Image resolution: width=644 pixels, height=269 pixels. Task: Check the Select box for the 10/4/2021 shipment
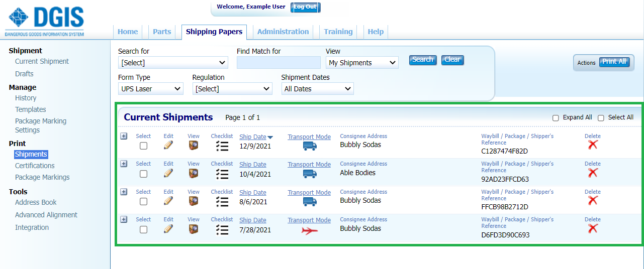tap(143, 174)
